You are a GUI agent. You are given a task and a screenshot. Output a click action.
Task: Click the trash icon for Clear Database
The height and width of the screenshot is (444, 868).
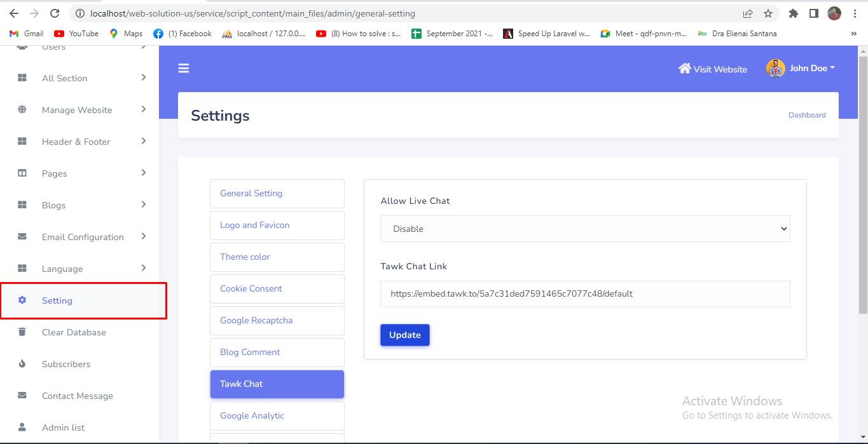(22, 332)
